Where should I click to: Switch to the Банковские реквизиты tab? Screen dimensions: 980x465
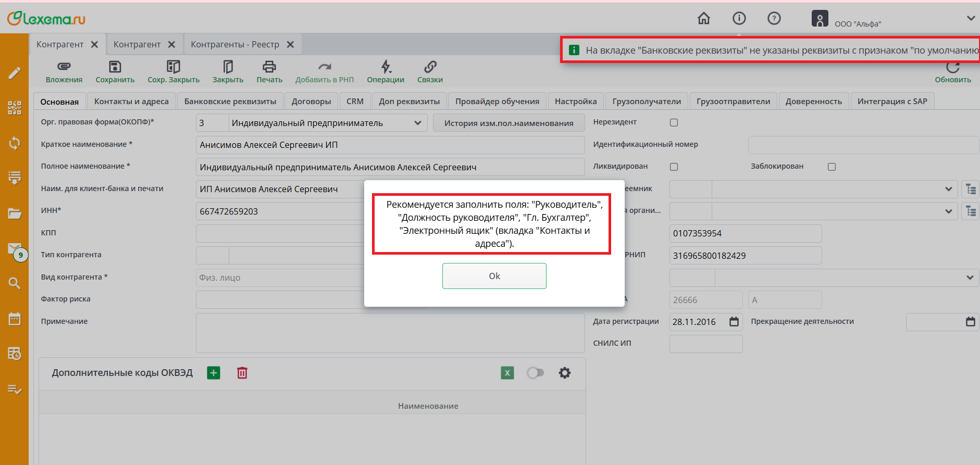tap(230, 102)
